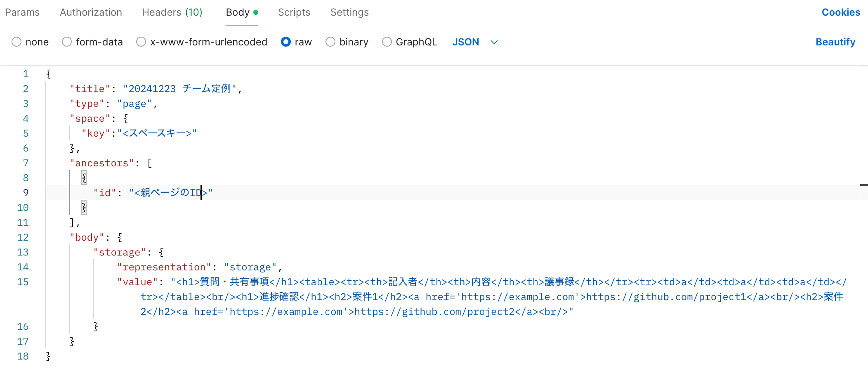Click Beautify to format the JSON

835,42
